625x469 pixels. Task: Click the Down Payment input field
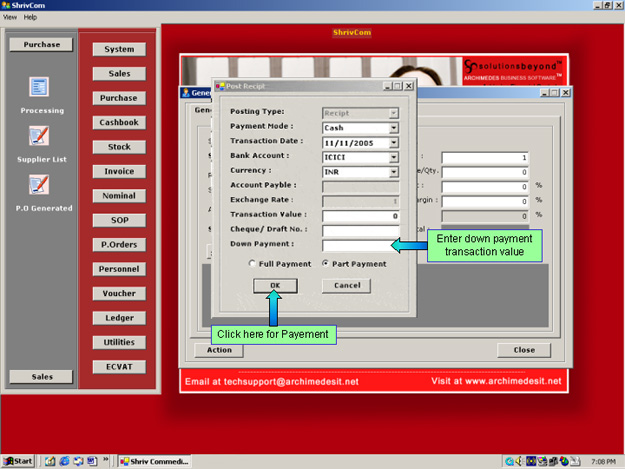click(359, 244)
